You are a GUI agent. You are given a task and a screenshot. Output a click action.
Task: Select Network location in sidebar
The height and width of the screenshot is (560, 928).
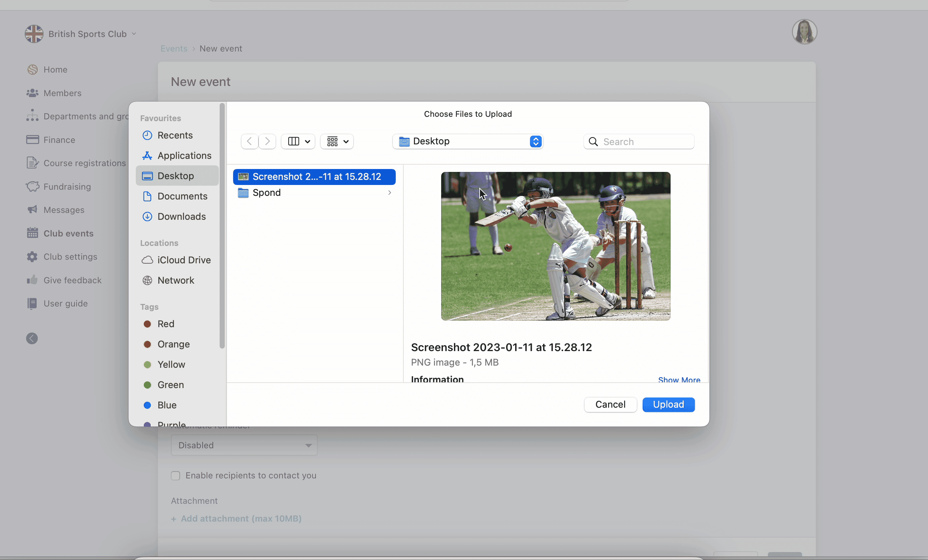[x=175, y=280]
